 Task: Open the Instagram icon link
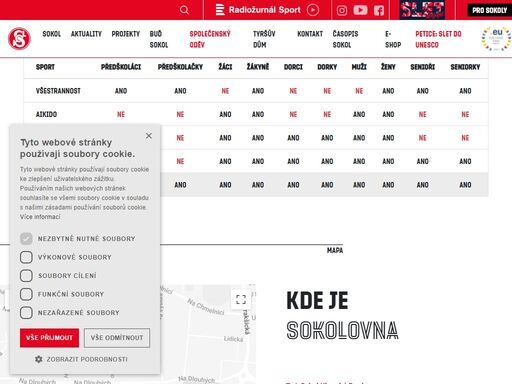tap(342, 11)
